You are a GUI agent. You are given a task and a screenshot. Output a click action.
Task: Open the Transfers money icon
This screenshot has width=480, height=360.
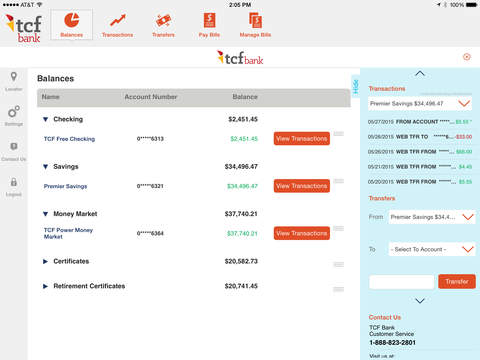click(163, 21)
